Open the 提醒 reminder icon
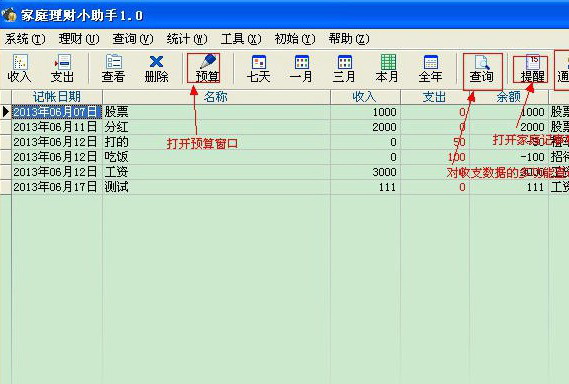The image size is (569, 384). tap(533, 69)
